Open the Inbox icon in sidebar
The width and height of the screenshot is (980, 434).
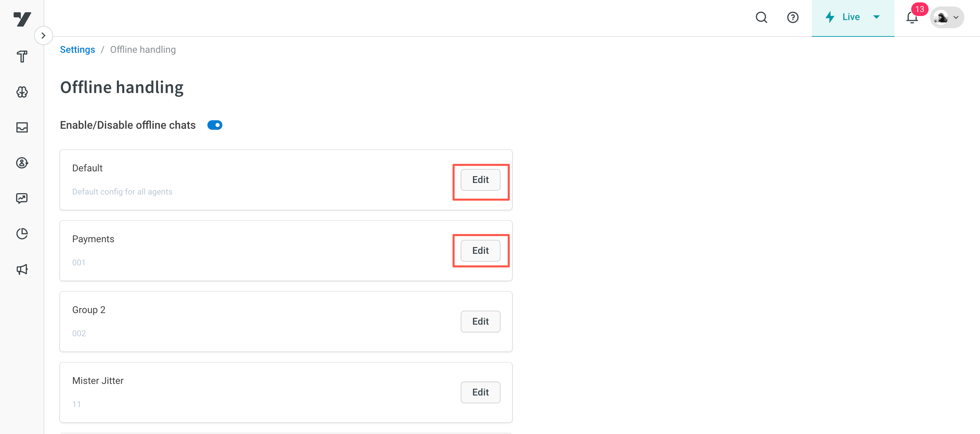[22, 127]
